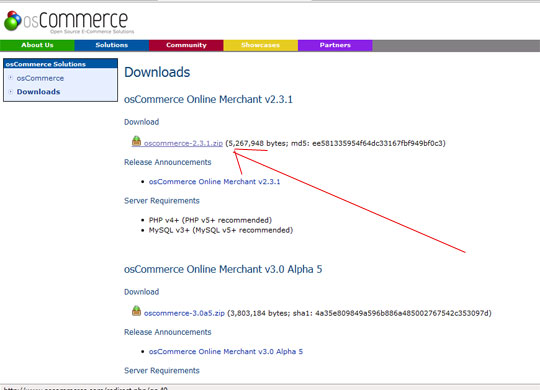Click the package icon beside oscommerce-3.0a5.zip
This screenshot has height=390, width=540.
pyautogui.click(x=136, y=311)
